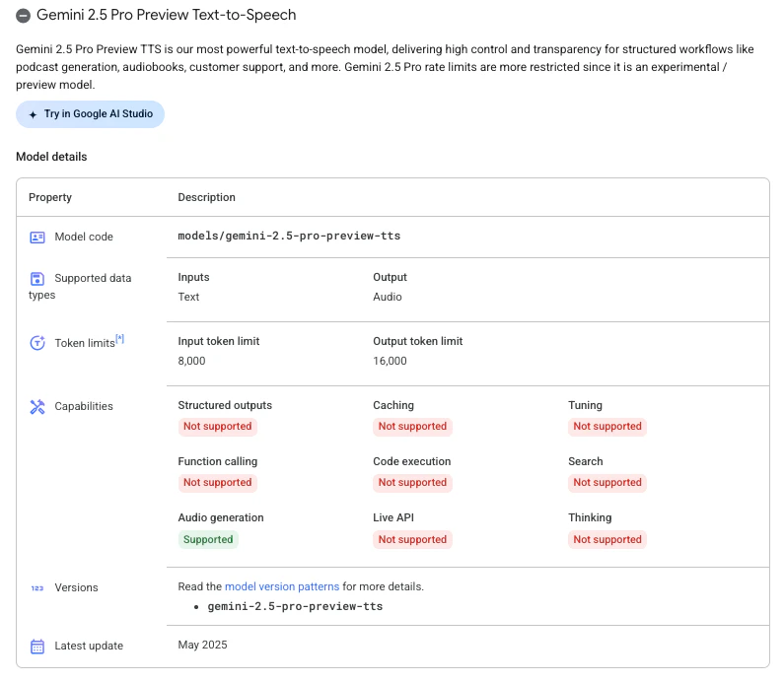This screenshot has width=784, height=683.
Task: Click the gemini-2.5-pro-preview-tts version list item
Action: (295, 606)
